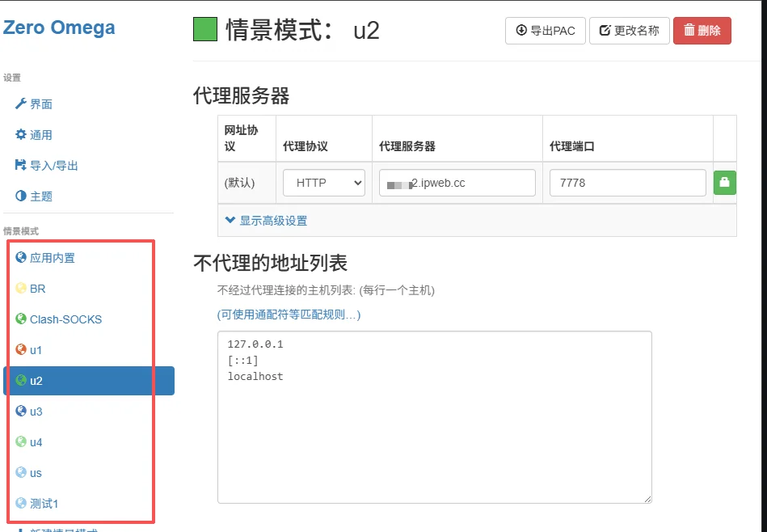
Task: Open the 导入/导出 page
Action: [x=46, y=166]
